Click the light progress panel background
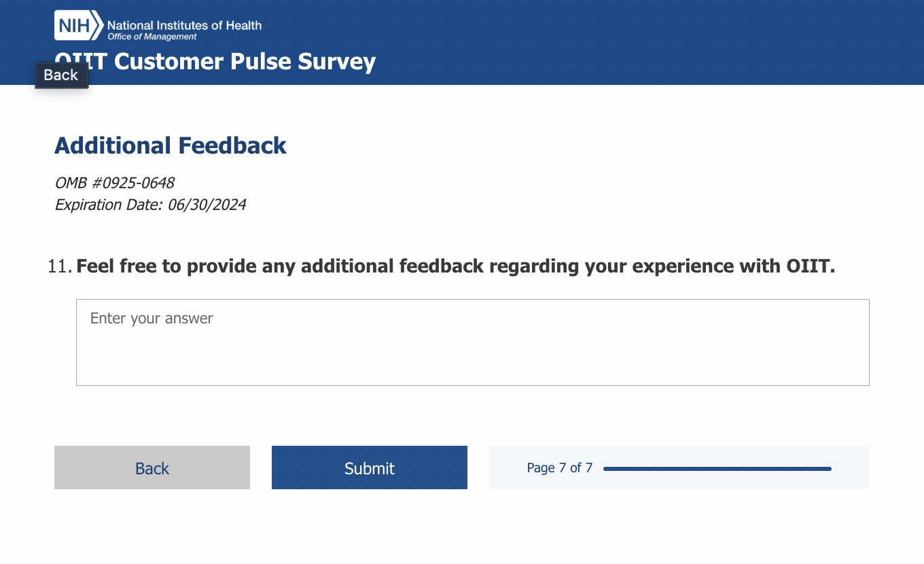This screenshot has width=924, height=564. (849, 480)
